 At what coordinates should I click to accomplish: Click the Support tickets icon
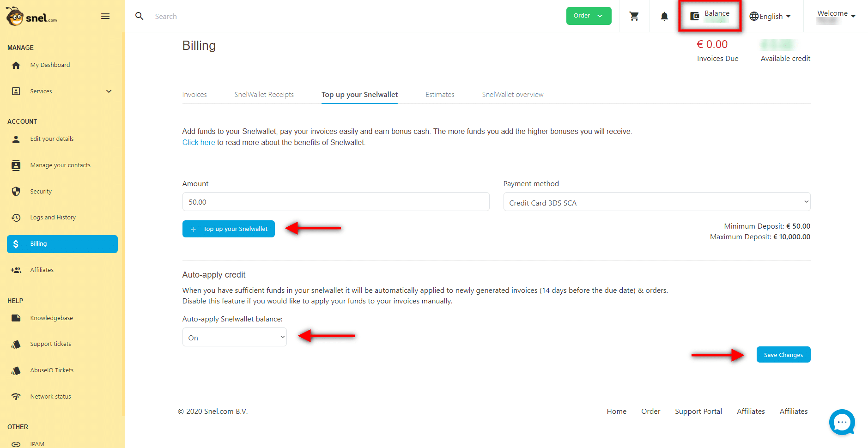coord(16,344)
